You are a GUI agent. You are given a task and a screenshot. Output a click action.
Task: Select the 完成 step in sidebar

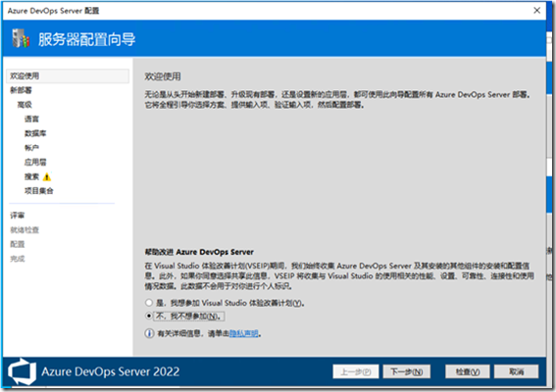coord(18,259)
